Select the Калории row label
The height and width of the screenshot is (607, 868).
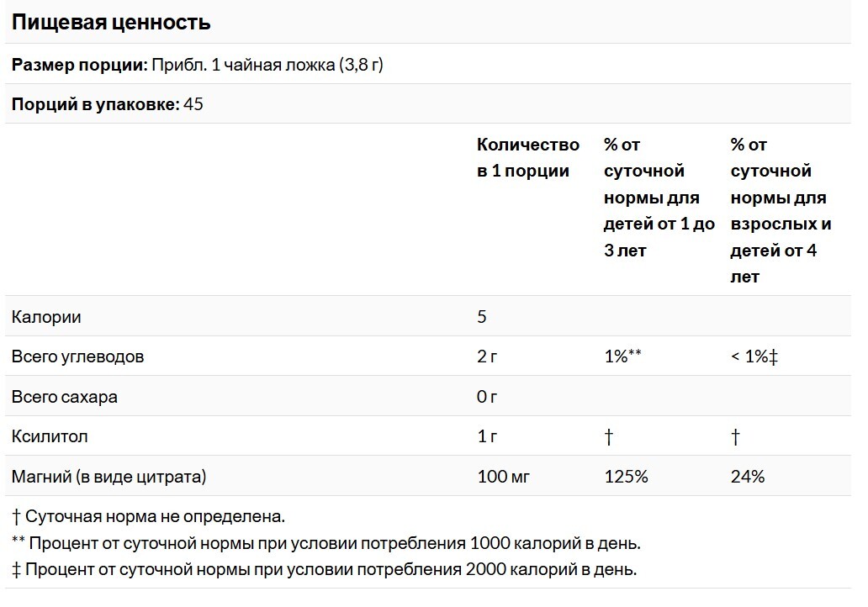coord(46,317)
